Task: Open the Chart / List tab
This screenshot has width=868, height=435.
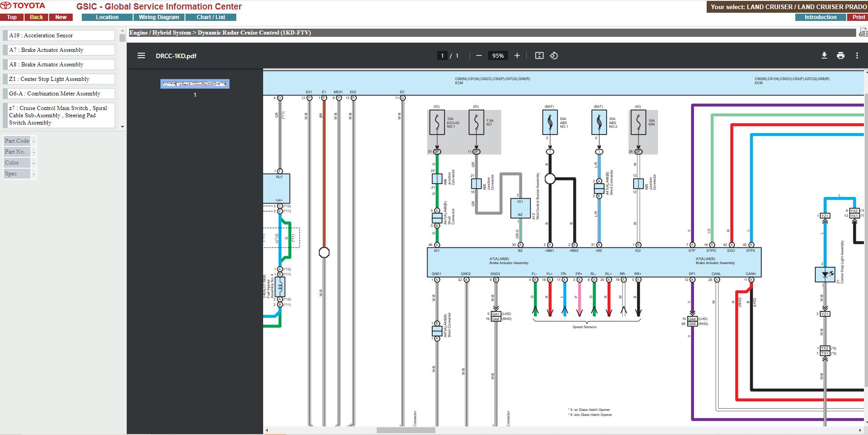Action: click(211, 17)
